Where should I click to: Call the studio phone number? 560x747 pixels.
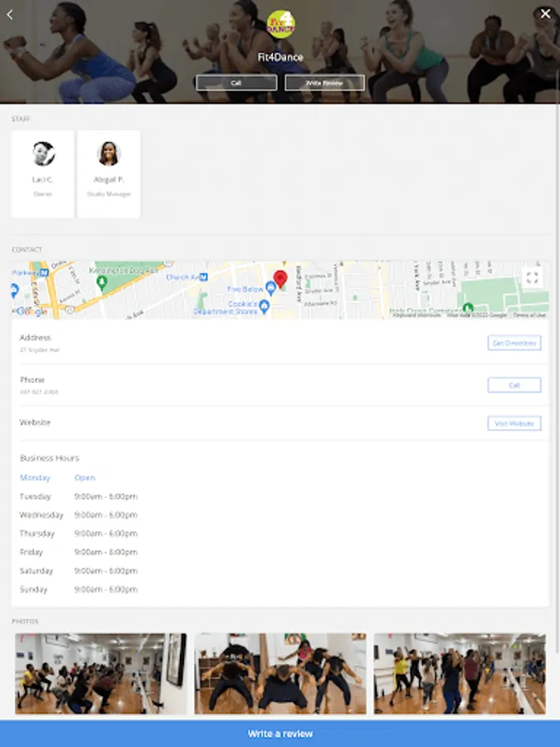514,385
